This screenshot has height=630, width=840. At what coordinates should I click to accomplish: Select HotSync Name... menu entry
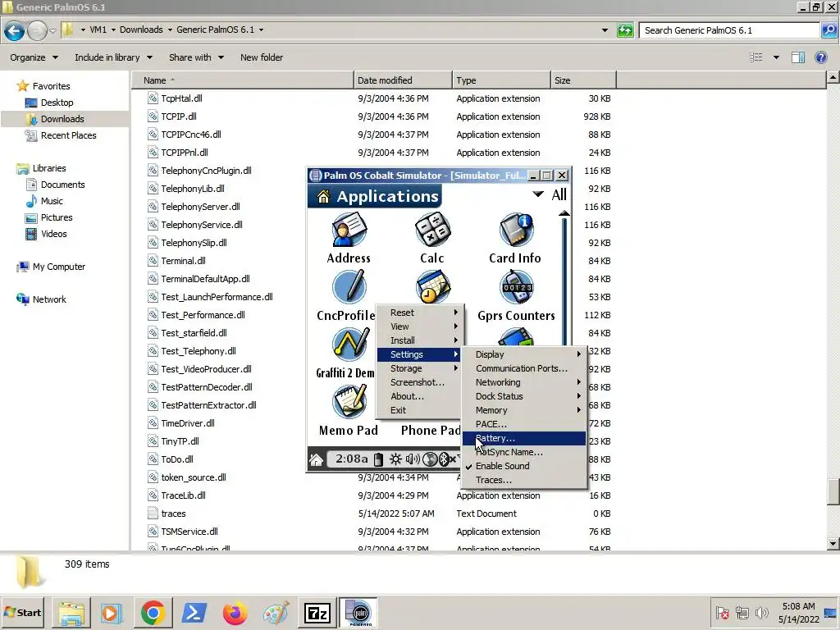(524, 452)
